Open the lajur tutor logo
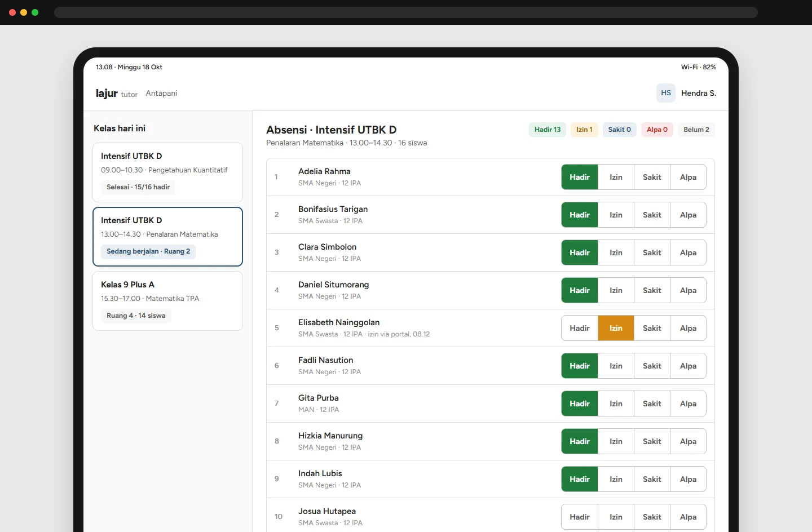This screenshot has width=812, height=532. pyautogui.click(x=117, y=94)
